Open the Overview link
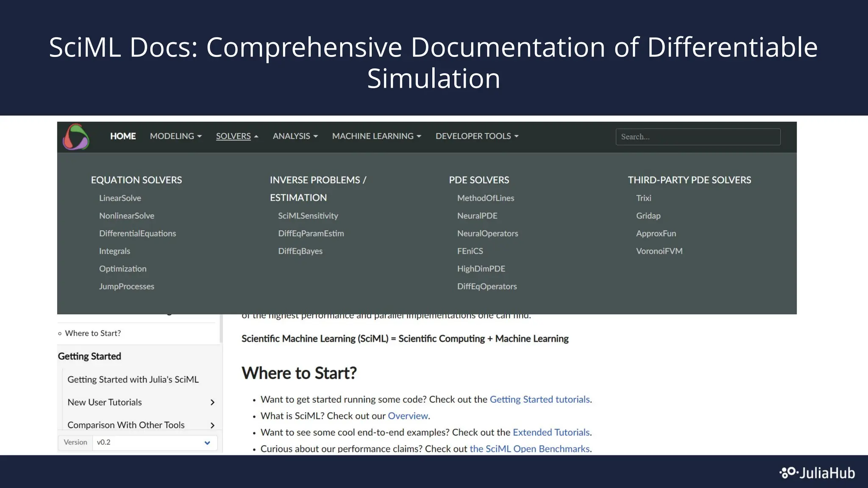This screenshot has height=488, width=868. (x=408, y=416)
